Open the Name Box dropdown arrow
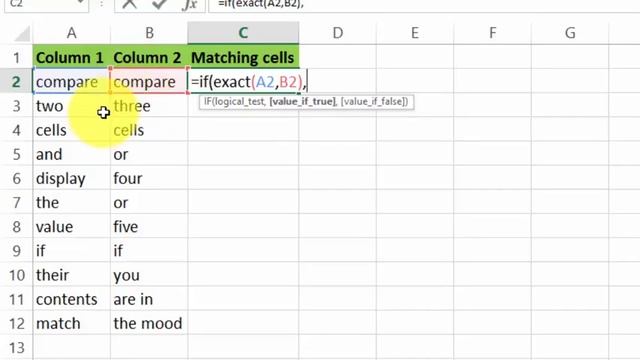 81,3
